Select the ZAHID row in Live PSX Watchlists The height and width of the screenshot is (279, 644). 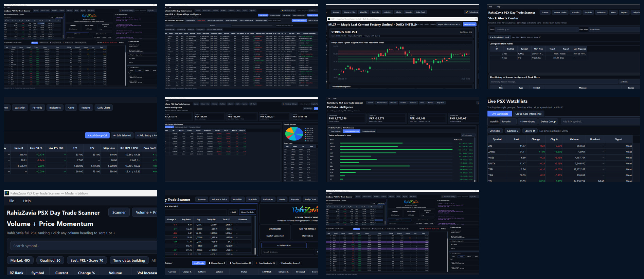pos(560,152)
